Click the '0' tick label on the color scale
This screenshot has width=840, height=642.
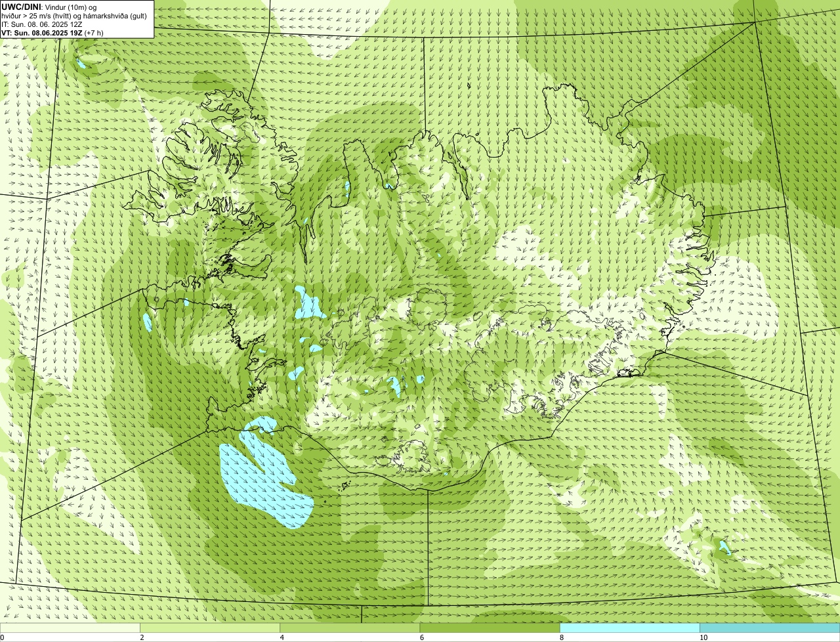[2, 637]
